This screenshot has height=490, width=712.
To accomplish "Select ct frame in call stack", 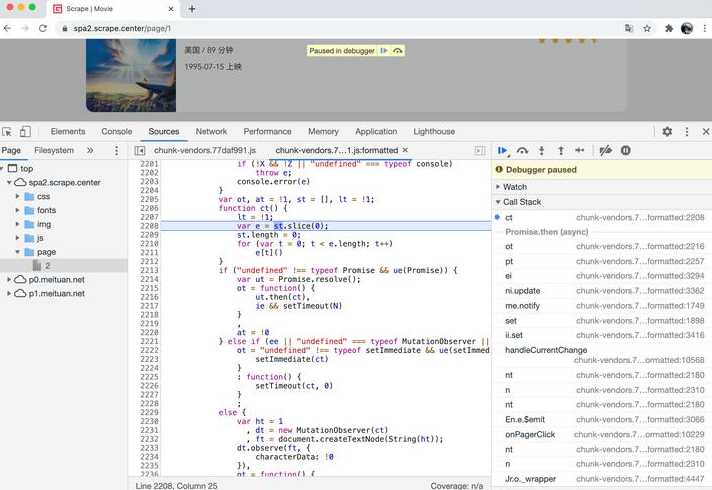I will tap(601, 218).
